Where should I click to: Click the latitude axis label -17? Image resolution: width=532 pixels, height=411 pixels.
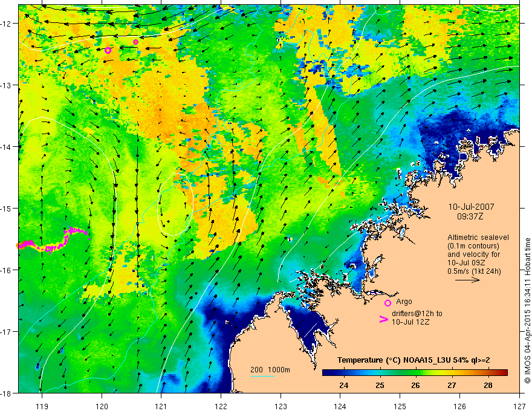[7, 332]
